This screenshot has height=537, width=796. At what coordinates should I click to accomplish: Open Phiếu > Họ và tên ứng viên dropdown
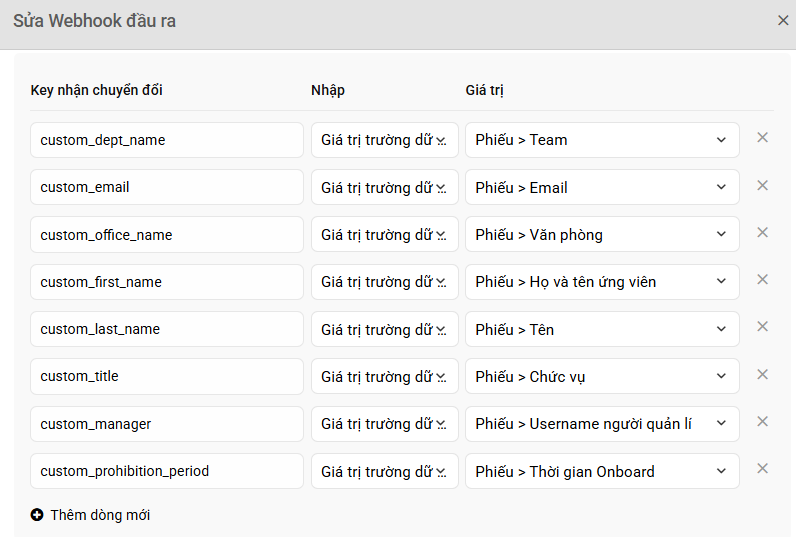click(602, 282)
